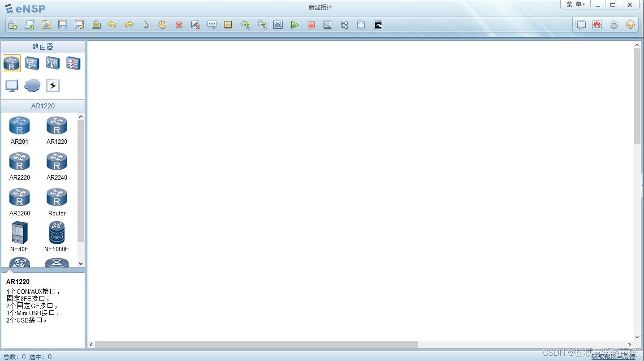Open help question mark icon
Viewport: 644px width, 361px height.
click(x=630, y=25)
